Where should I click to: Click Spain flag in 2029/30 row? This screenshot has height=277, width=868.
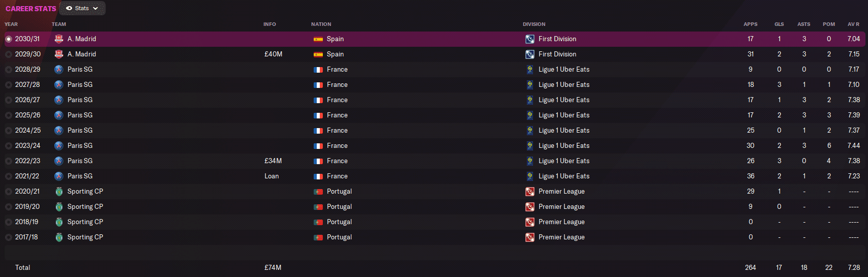pyautogui.click(x=318, y=54)
